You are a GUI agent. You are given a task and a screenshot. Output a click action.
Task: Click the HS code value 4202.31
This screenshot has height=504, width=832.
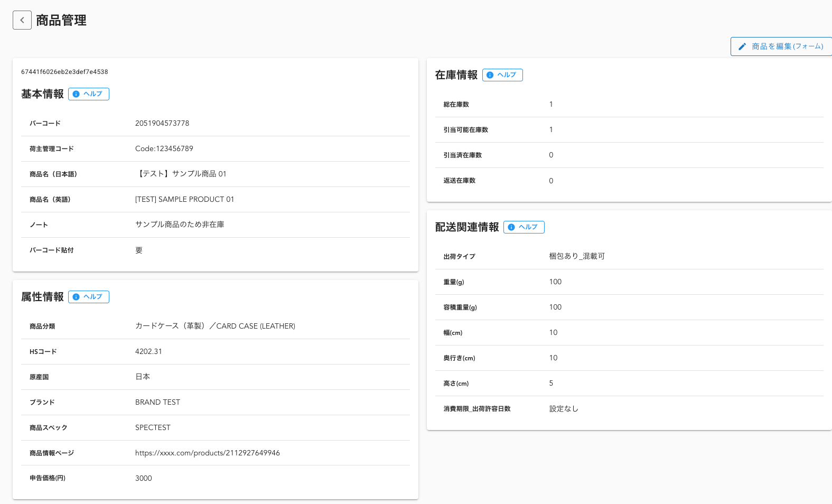coord(148,351)
